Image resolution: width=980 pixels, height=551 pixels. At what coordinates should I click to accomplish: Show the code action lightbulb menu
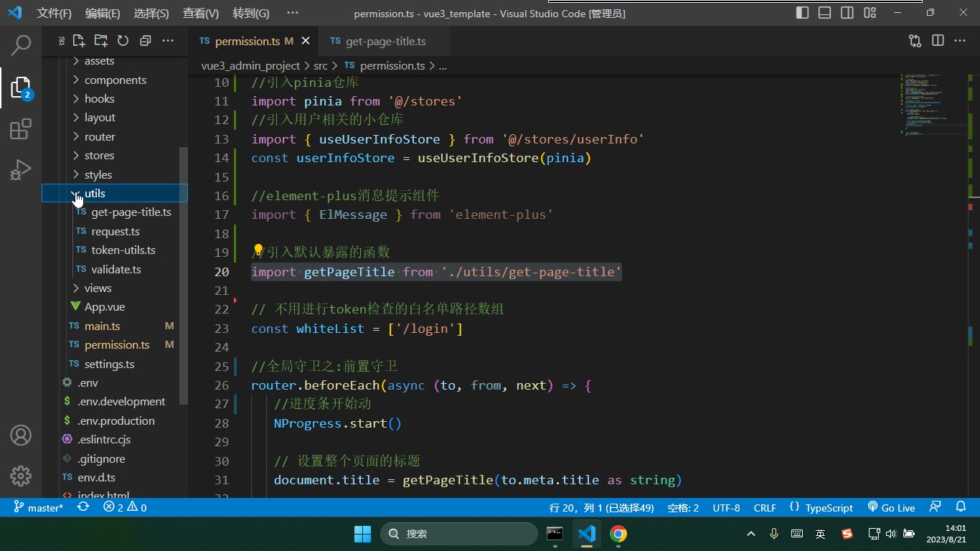tap(258, 251)
